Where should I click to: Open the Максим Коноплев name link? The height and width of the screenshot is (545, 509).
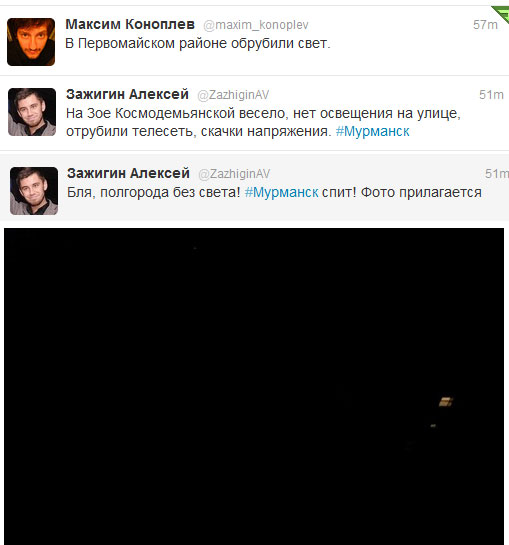click(x=130, y=24)
